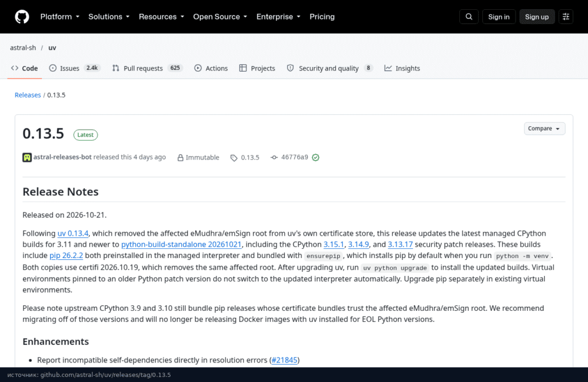Image resolution: width=588 pixels, height=382 pixels.
Task: Click the Security 8 counter badge
Action: (368, 68)
